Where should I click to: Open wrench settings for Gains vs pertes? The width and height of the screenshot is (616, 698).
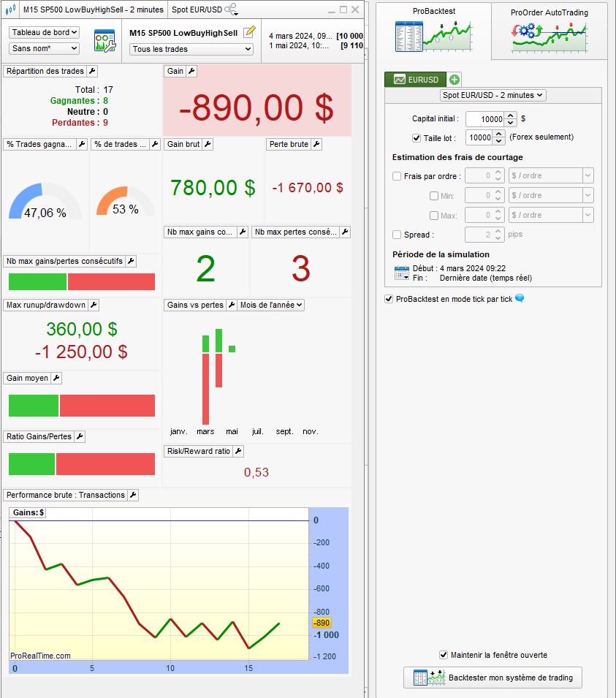pos(232,305)
